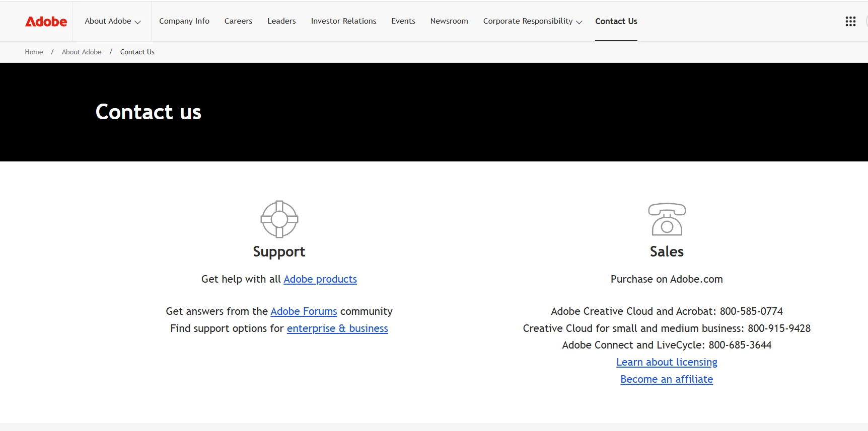868x431 pixels.
Task: Select the Contact Us nav tab
Action: coord(616,21)
